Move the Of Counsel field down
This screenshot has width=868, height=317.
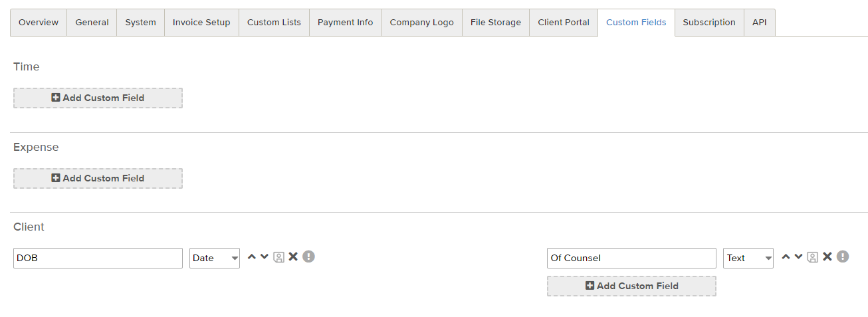click(798, 257)
